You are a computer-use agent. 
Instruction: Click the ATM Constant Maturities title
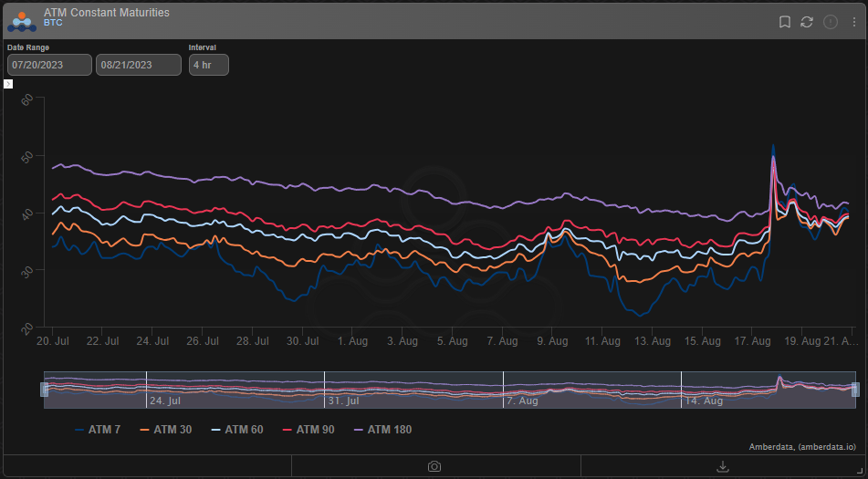click(106, 12)
